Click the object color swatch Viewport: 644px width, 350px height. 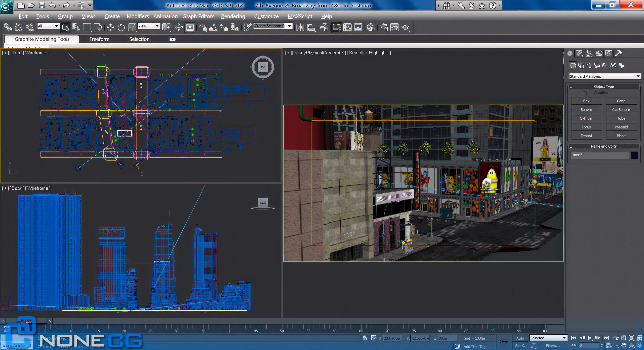tap(634, 155)
